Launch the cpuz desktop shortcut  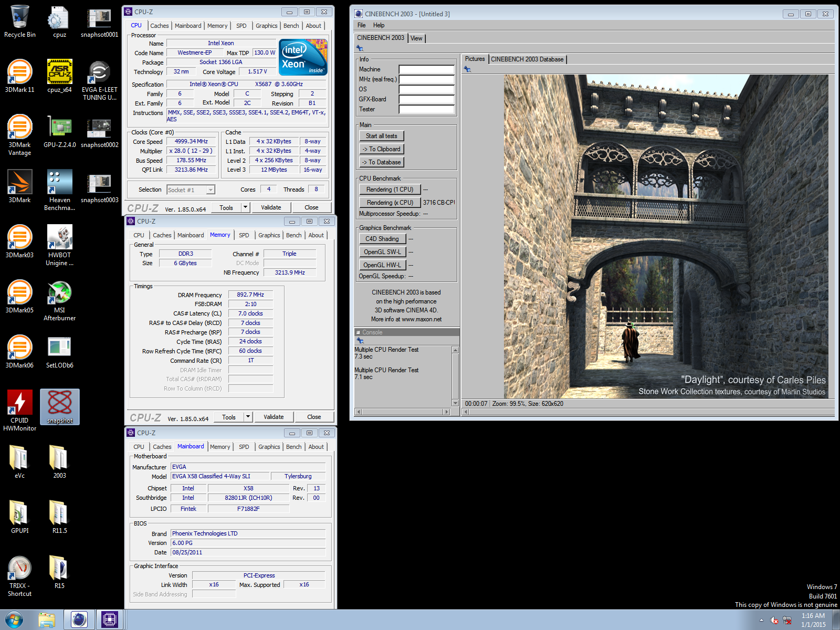(x=59, y=22)
